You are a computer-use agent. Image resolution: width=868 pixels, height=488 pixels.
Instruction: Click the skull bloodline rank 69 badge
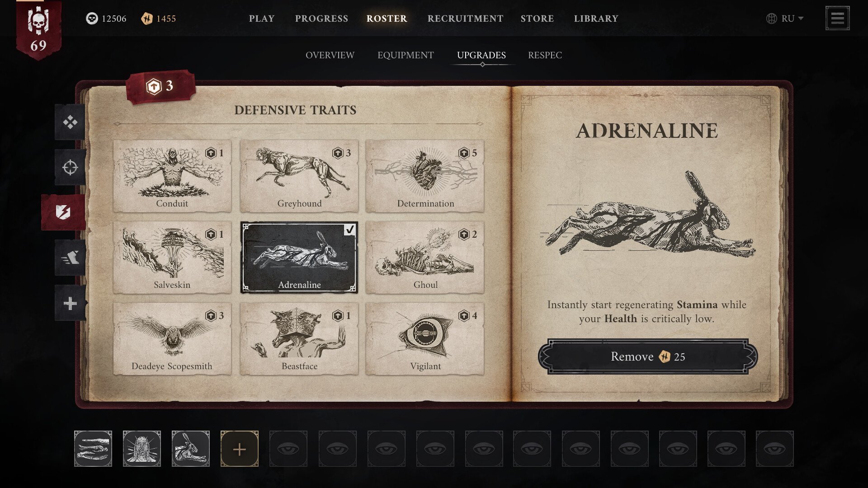coord(38,30)
